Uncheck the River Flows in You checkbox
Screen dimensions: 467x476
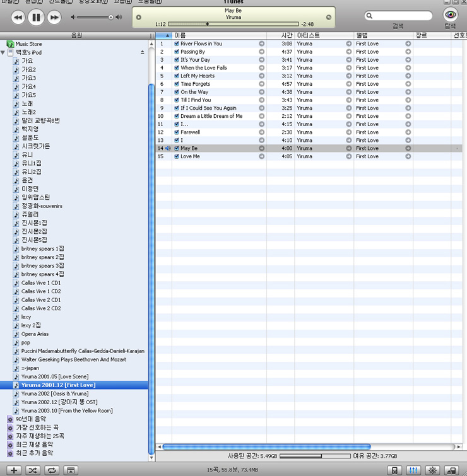177,44
